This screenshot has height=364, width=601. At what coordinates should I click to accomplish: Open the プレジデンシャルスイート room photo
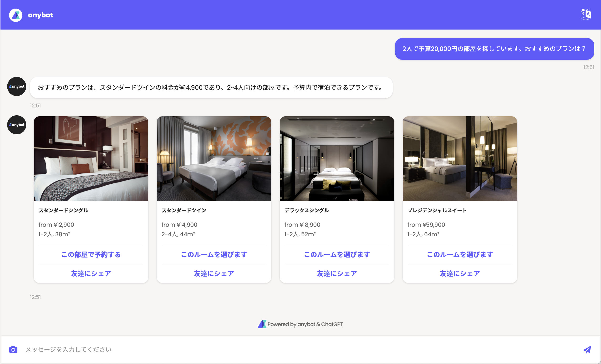tap(460, 159)
